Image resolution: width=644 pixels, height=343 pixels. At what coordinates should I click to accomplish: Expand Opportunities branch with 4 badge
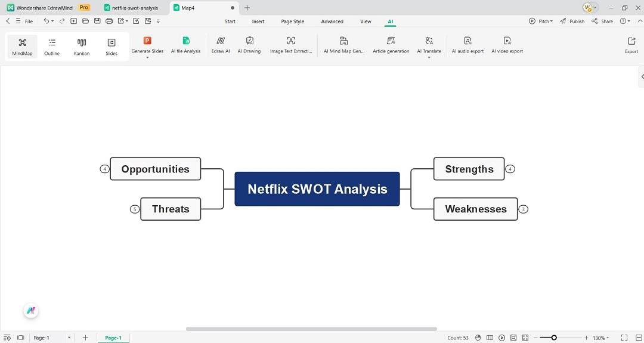(x=105, y=169)
